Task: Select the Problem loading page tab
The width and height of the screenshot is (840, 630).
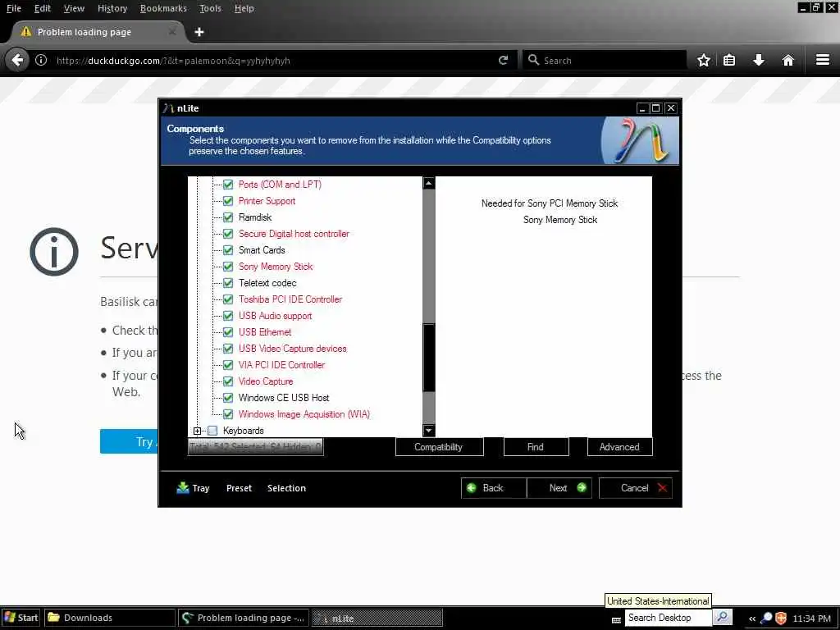Action: point(97,32)
